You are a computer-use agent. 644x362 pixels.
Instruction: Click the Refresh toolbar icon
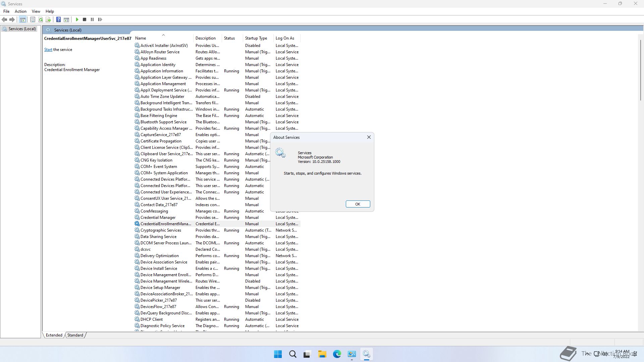click(41, 19)
